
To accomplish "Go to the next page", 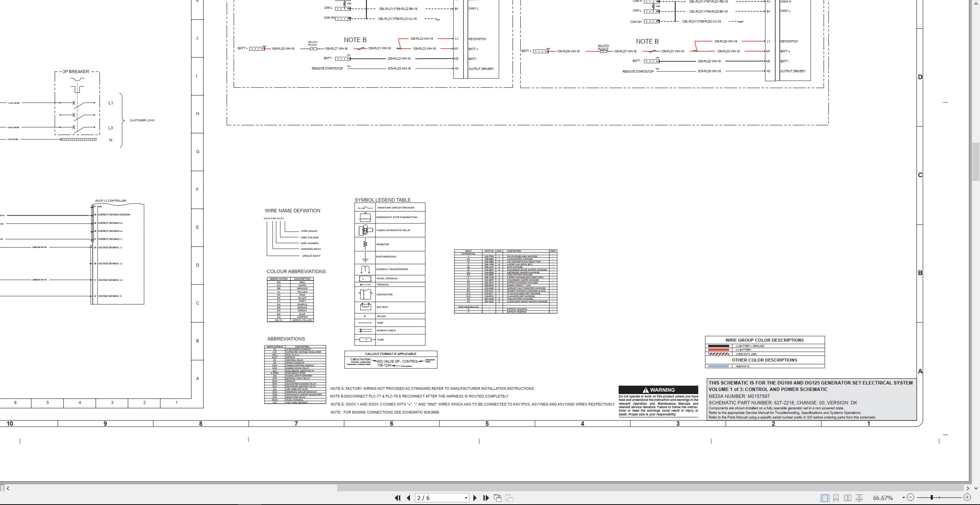I will (475, 498).
